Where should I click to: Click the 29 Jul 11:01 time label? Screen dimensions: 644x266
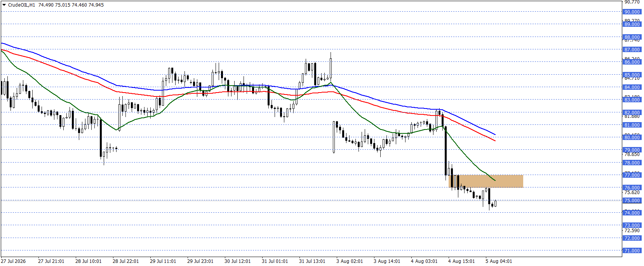[x=163, y=261]
